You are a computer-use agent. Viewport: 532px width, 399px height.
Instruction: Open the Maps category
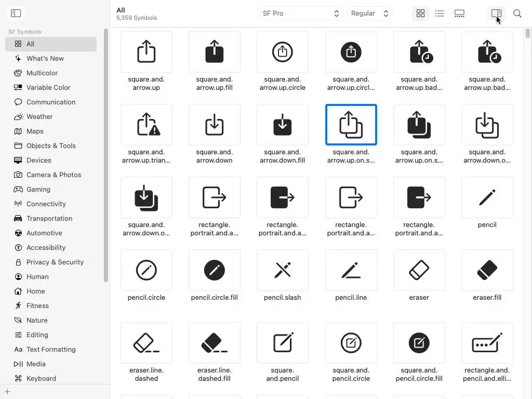(51, 131)
